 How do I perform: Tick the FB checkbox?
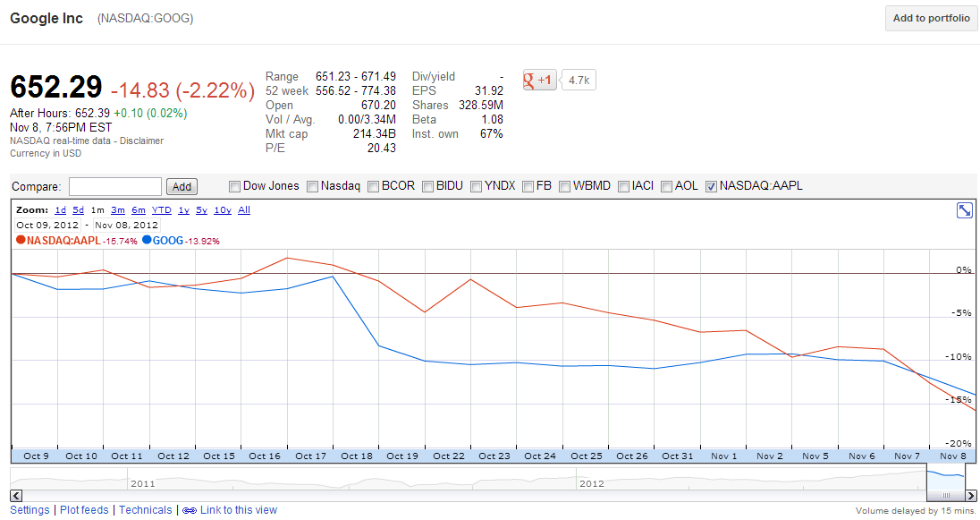(x=528, y=186)
